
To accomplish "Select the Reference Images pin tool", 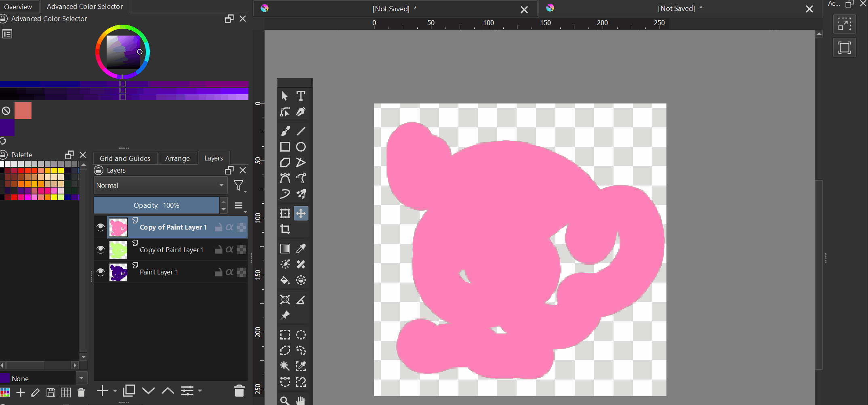I will (285, 315).
